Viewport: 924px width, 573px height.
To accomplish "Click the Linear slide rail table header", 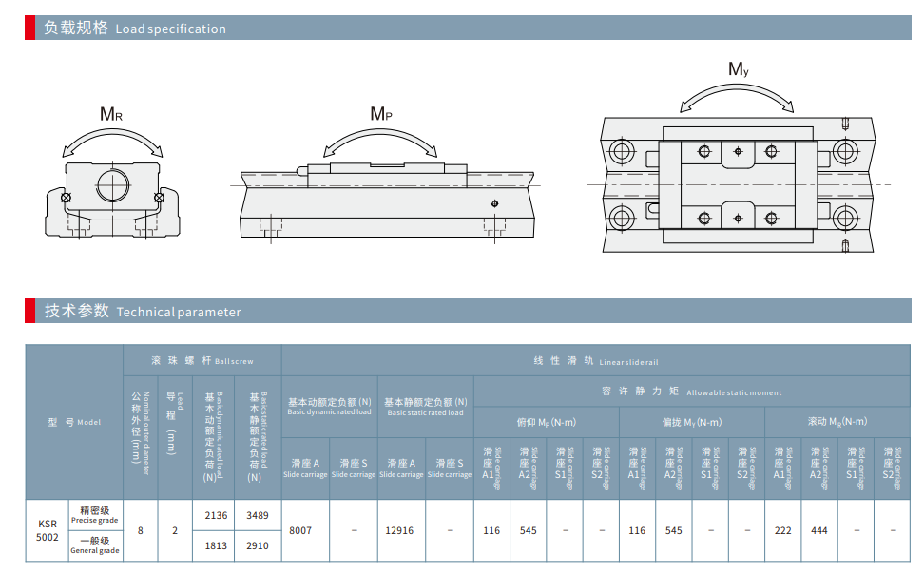I will pyautogui.click(x=596, y=361).
